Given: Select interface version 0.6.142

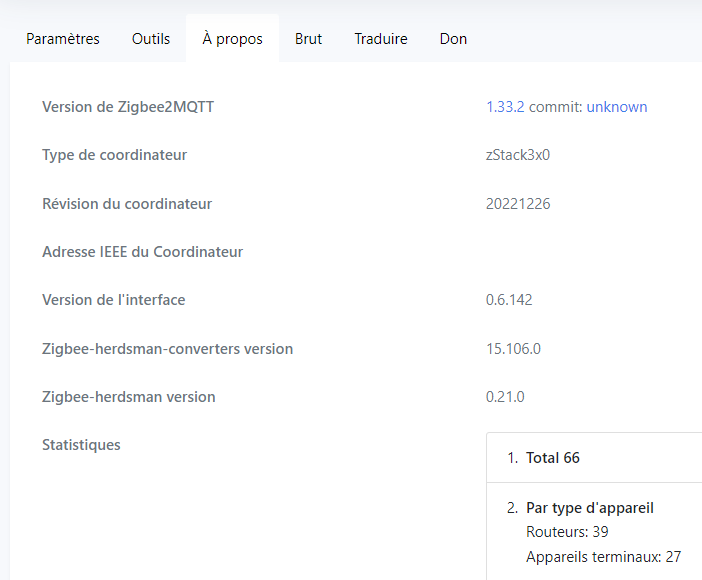Looking at the screenshot, I should 509,300.
